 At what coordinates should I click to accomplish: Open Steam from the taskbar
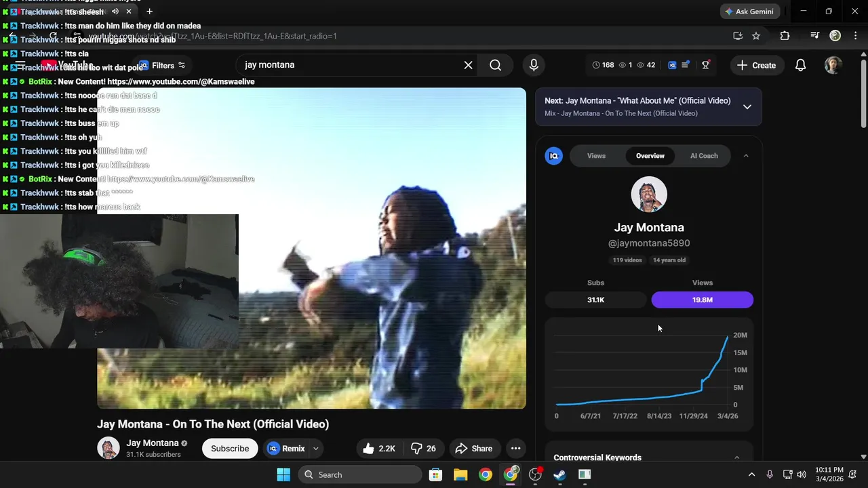pyautogui.click(x=559, y=474)
